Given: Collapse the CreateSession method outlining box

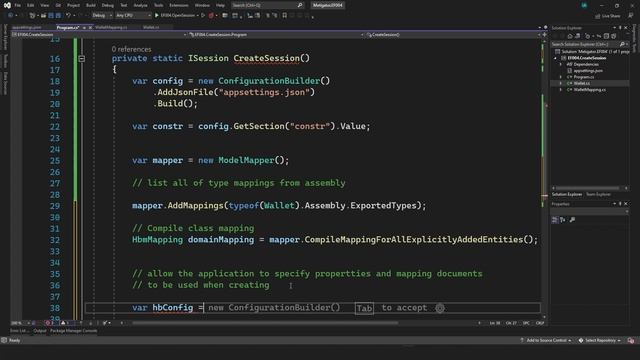Looking at the screenshot, I should pyautogui.click(x=82, y=59).
